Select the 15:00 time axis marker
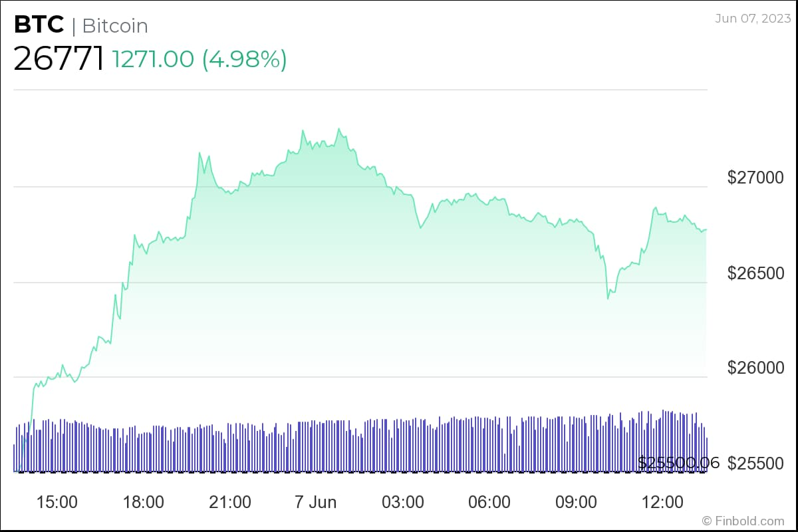 pos(57,501)
